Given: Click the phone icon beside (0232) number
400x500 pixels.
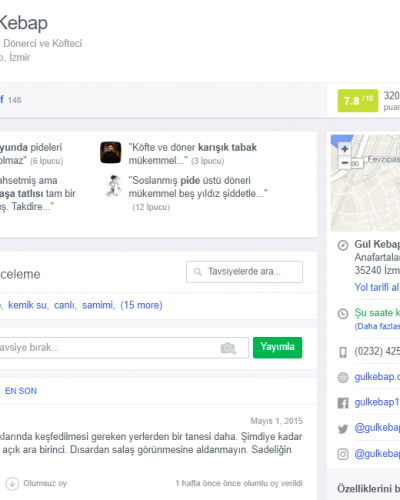Looking at the screenshot, I should click(x=343, y=352).
